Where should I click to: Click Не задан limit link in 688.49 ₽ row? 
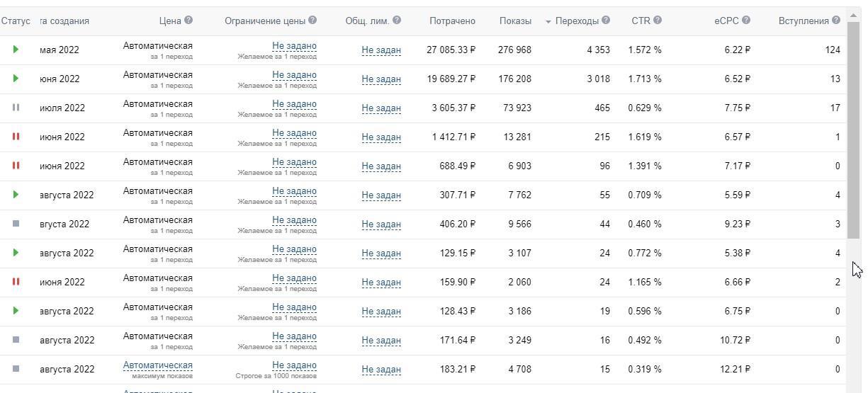pyautogui.click(x=381, y=166)
